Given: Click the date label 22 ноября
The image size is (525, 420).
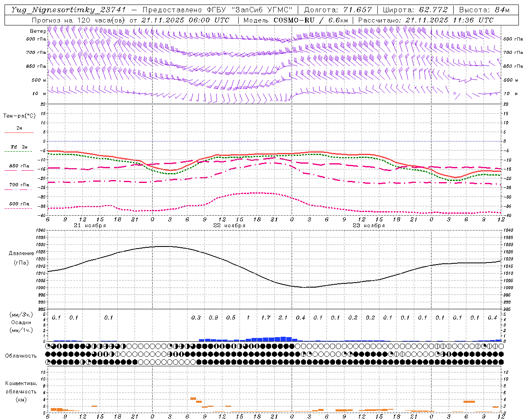Looking at the screenshot, I should pyautogui.click(x=229, y=226).
